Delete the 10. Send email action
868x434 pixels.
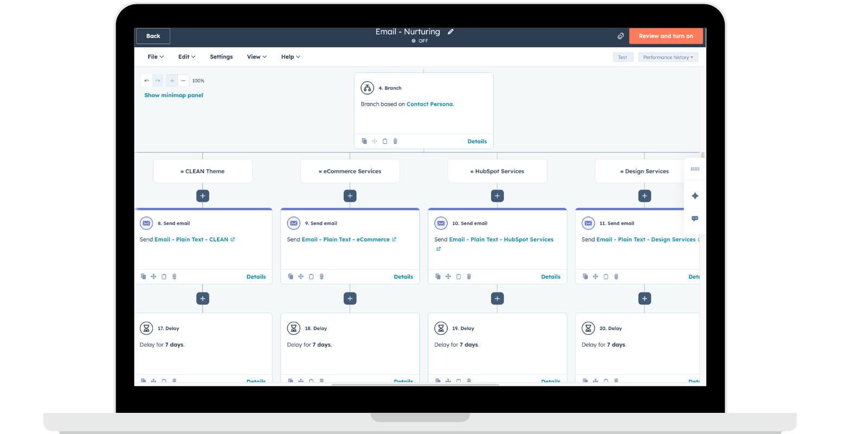[x=469, y=276]
